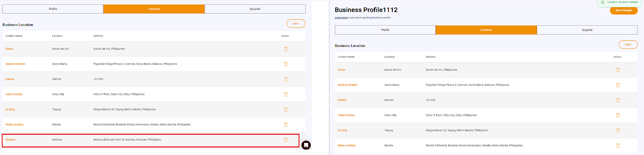This screenshot has width=644, height=155.
Task: Select 'Santa Maria' cell in Malolos list view
Action: click(x=60, y=64)
